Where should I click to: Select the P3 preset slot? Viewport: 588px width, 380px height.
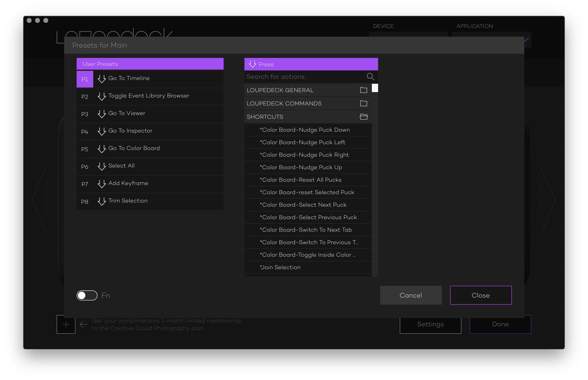pyautogui.click(x=85, y=114)
